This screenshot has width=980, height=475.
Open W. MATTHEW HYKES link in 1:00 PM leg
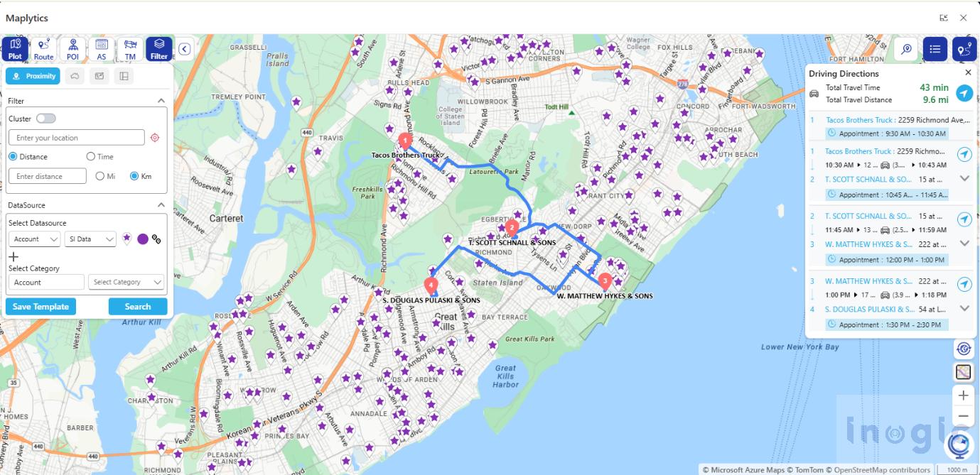click(x=868, y=281)
